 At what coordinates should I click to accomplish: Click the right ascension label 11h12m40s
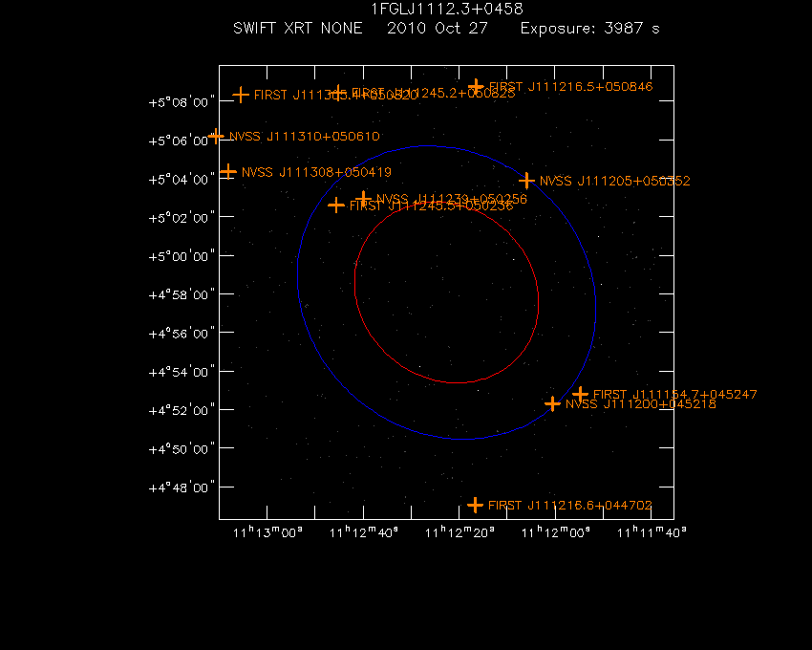point(364,532)
